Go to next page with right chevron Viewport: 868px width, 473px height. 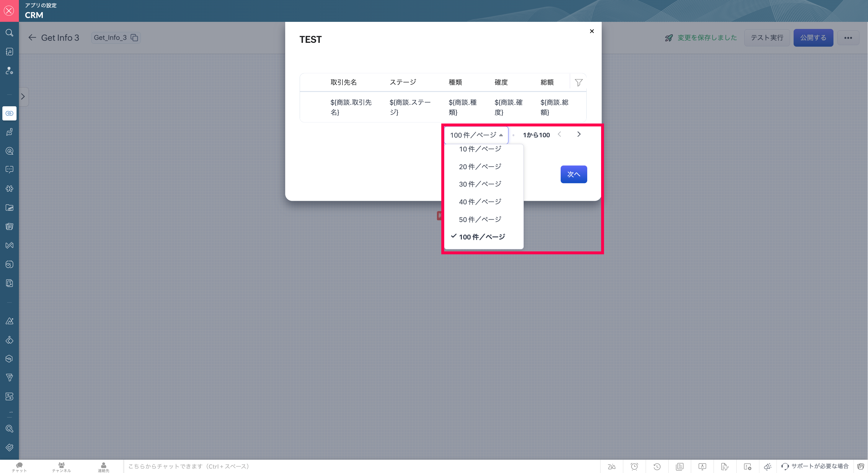tap(579, 134)
